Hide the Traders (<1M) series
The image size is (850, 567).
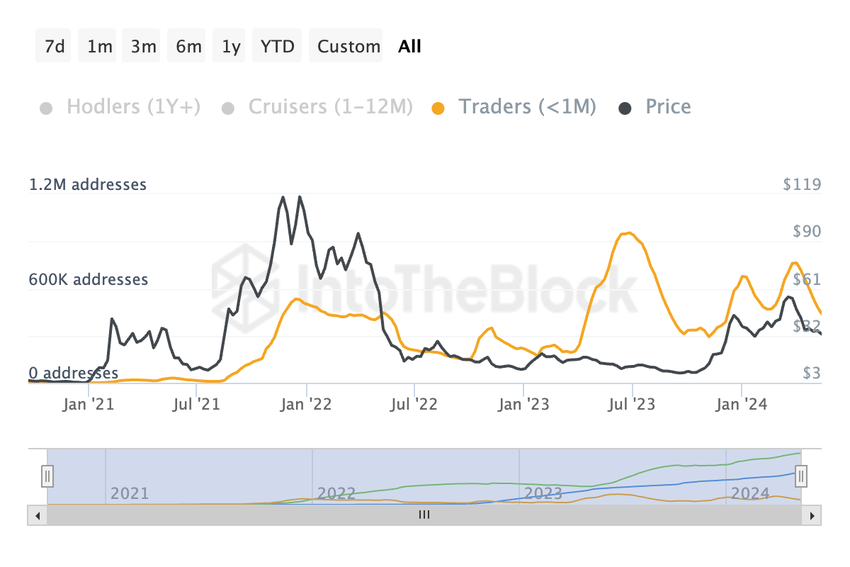click(x=514, y=107)
